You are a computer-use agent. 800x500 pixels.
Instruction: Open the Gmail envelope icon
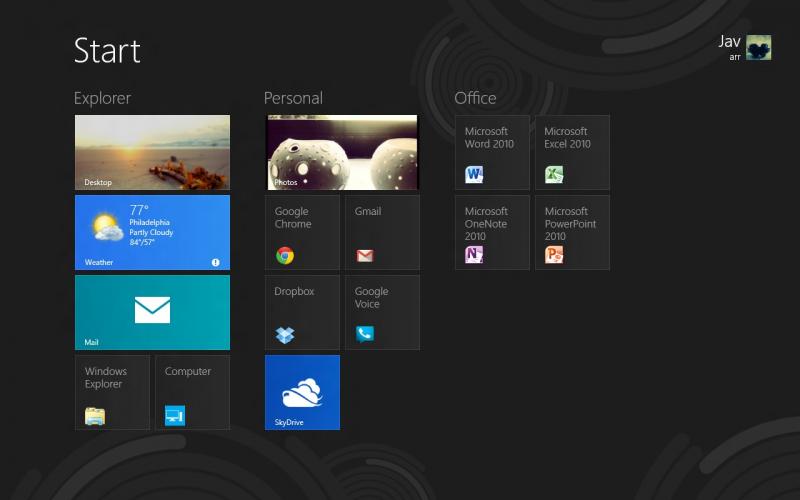(365, 256)
